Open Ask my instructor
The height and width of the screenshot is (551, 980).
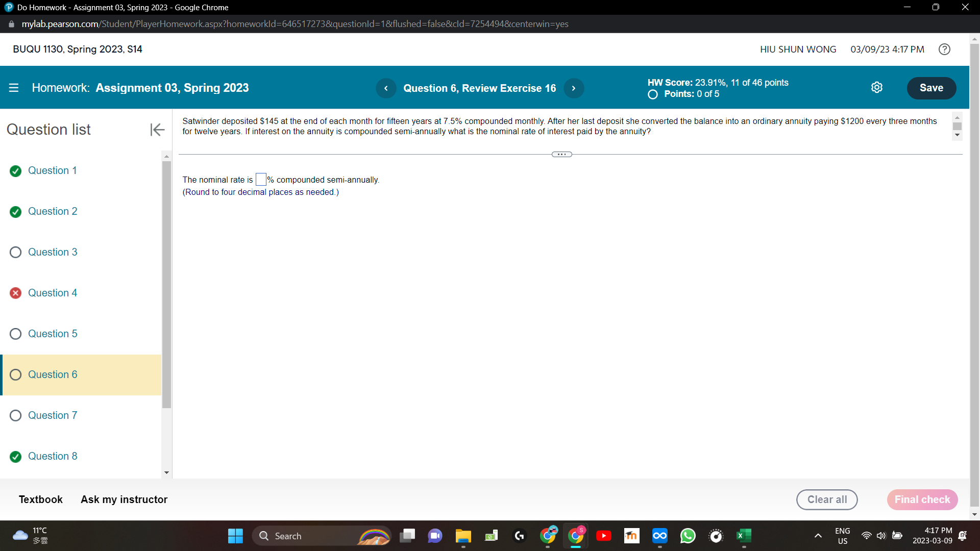[x=124, y=499]
